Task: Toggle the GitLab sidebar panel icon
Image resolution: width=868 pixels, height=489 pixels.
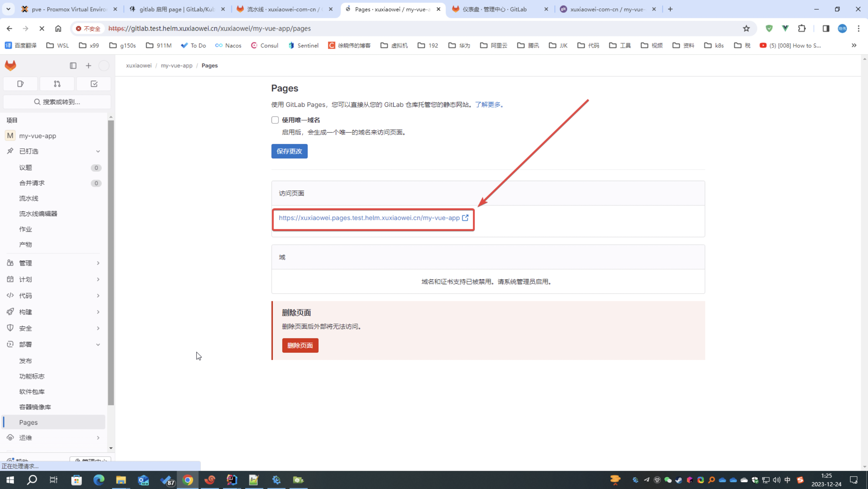Action: [x=73, y=66]
